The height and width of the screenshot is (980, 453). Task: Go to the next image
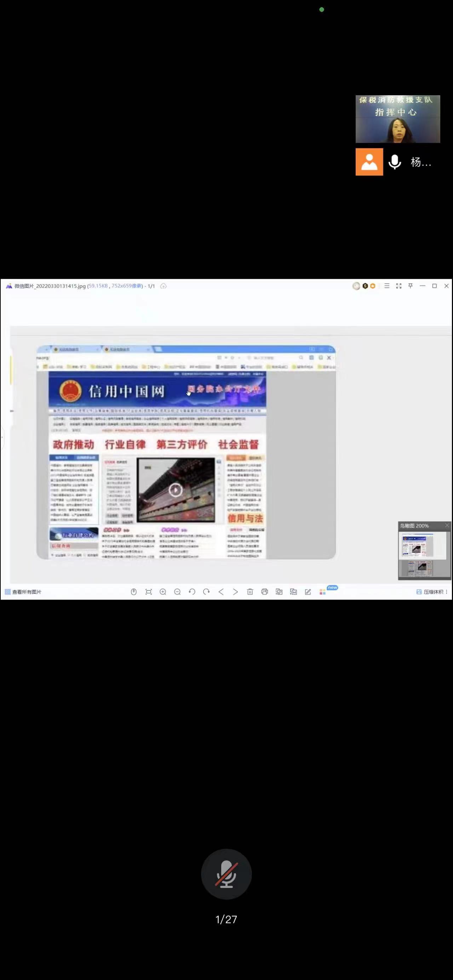(x=235, y=592)
